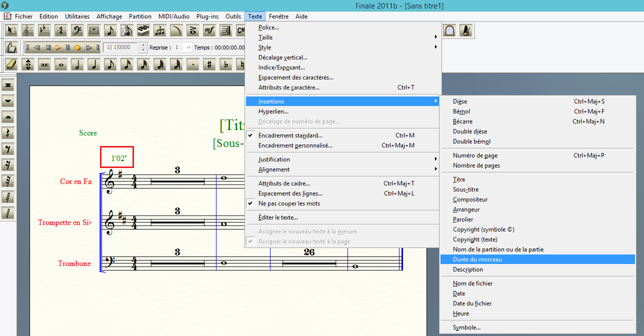Click the Symbole... insertion entry
644x336 pixels.
[466, 327]
